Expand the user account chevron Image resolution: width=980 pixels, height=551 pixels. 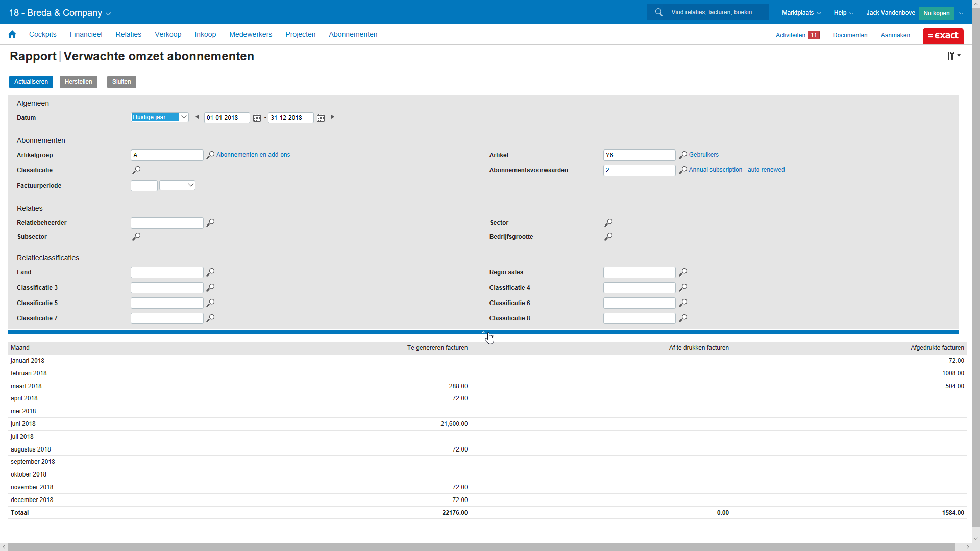[961, 13]
